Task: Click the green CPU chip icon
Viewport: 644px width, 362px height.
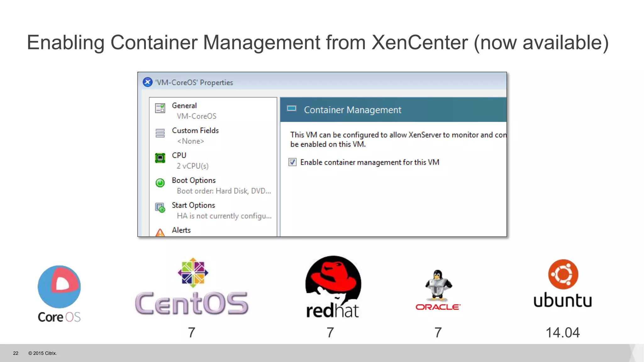Action: 160,158
